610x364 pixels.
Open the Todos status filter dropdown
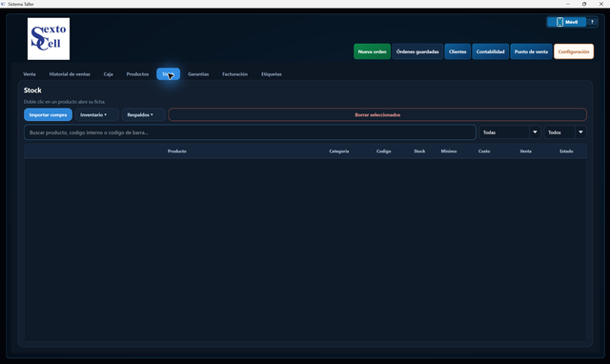565,132
